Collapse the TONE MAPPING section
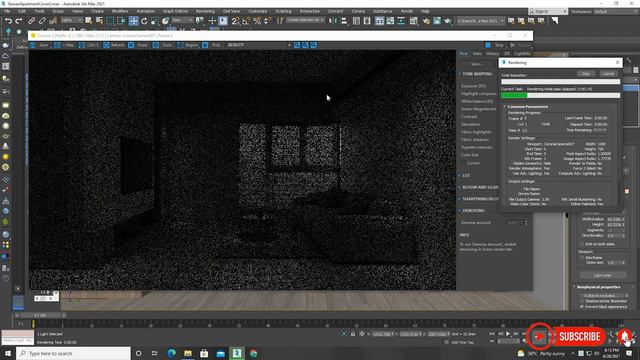This screenshot has width=640, height=360. pyautogui.click(x=478, y=74)
